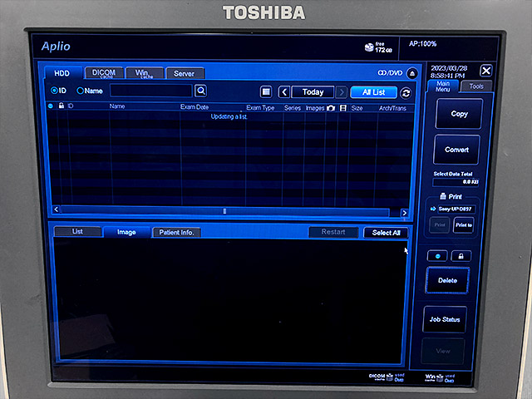Refresh the patient list
Image resolution: width=532 pixels, height=399 pixels.
[406, 92]
